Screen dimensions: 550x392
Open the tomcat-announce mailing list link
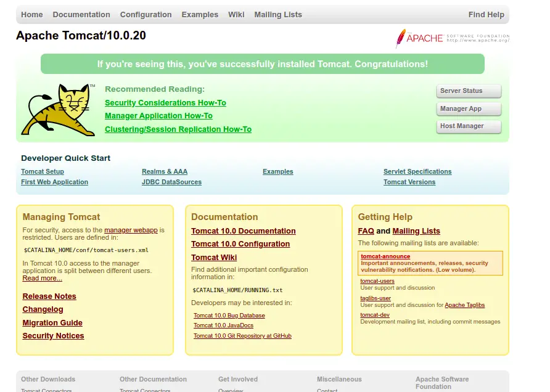point(385,256)
